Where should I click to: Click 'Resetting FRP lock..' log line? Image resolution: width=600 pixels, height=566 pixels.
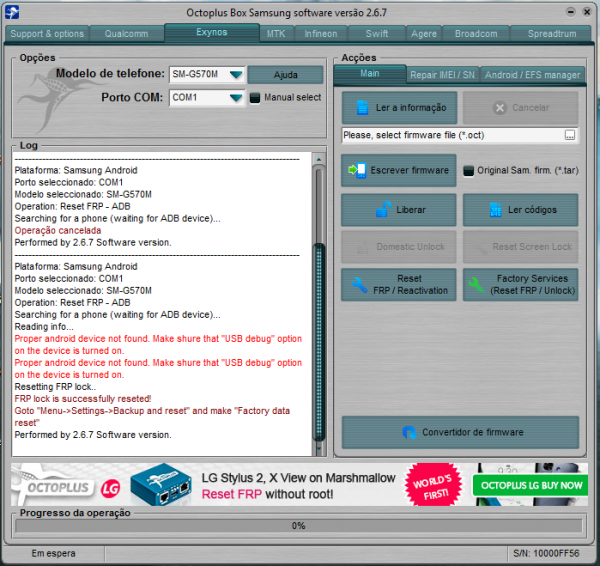click(55, 387)
